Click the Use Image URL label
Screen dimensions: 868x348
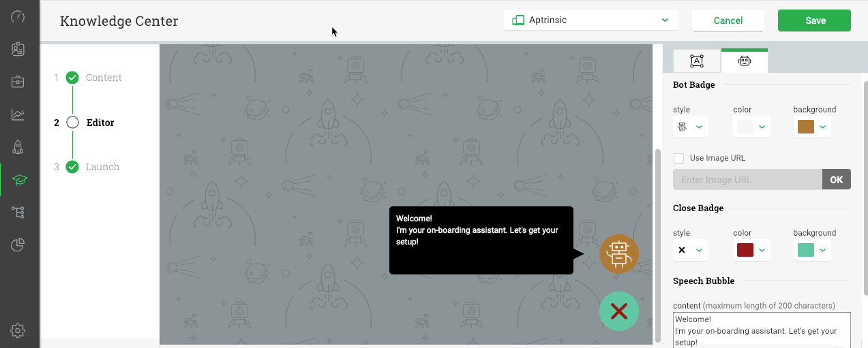pos(717,158)
